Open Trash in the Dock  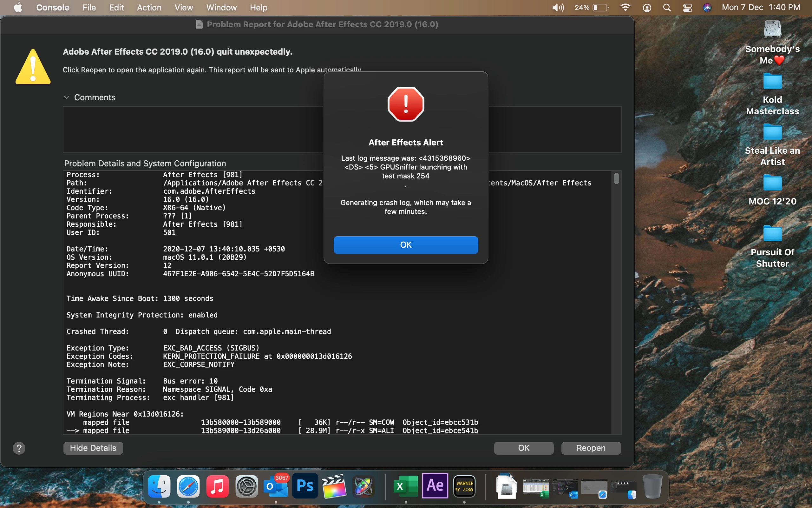click(x=653, y=486)
